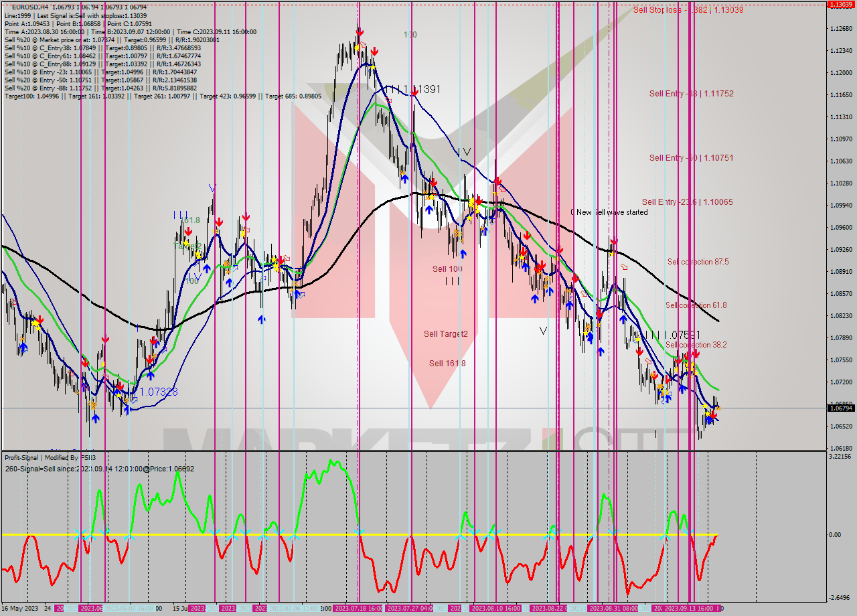This screenshot has width=857, height=616.
Task: Click the '0 New Sell wave started' annotation
Action: [609, 212]
